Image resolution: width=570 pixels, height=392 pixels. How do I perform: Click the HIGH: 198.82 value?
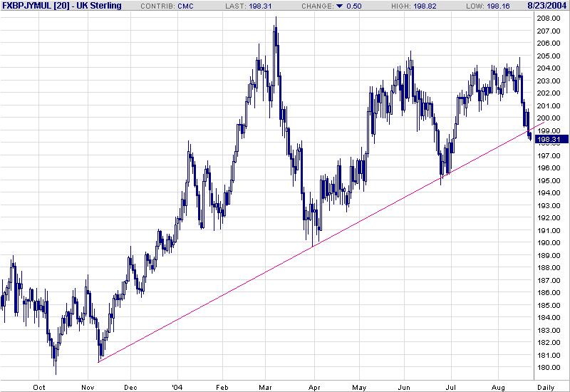click(x=414, y=6)
